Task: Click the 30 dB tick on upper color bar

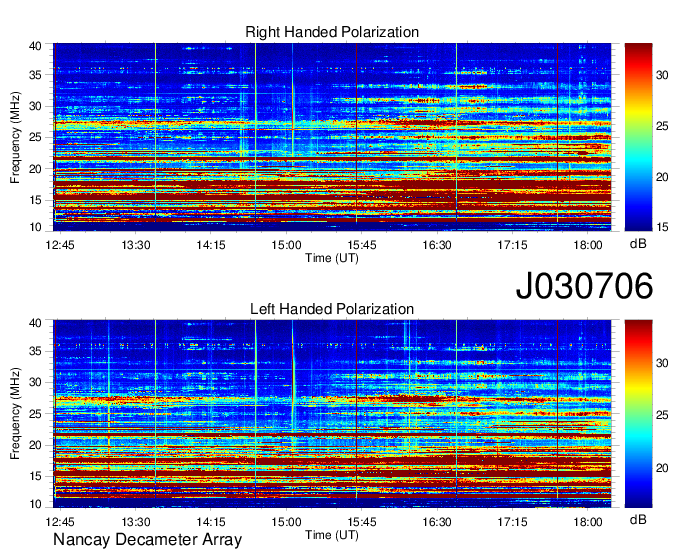Action: [x=662, y=75]
